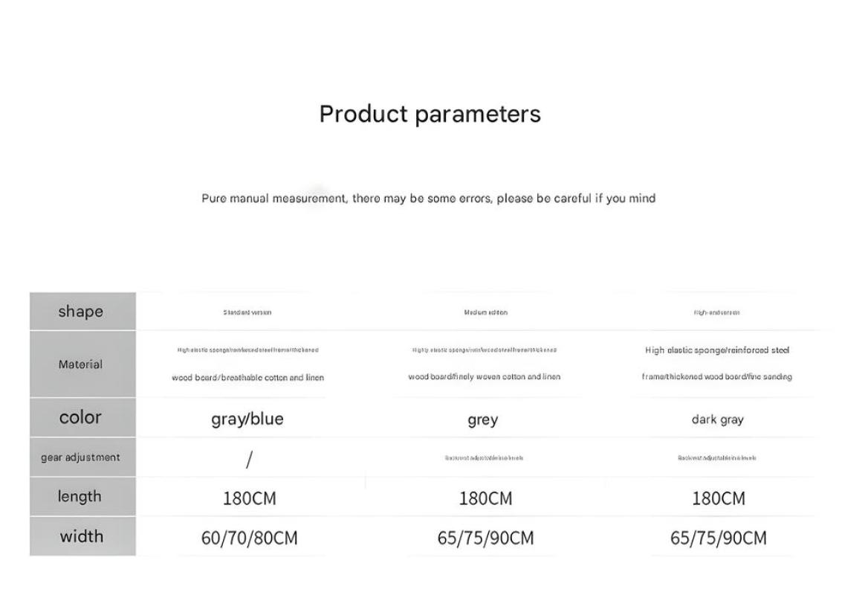The height and width of the screenshot is (595, 868).
Task: Select the "gear adjustment" row header
Action: [80, 457]
